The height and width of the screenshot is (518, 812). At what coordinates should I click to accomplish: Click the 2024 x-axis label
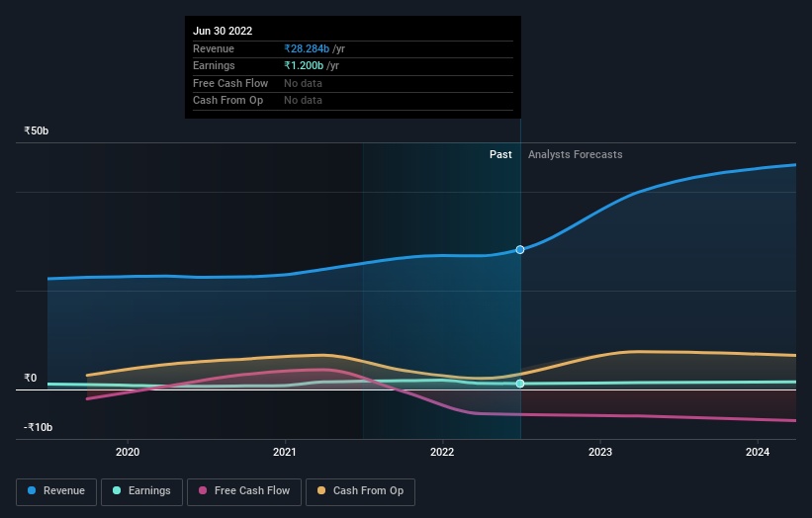(x=757, y=452)
